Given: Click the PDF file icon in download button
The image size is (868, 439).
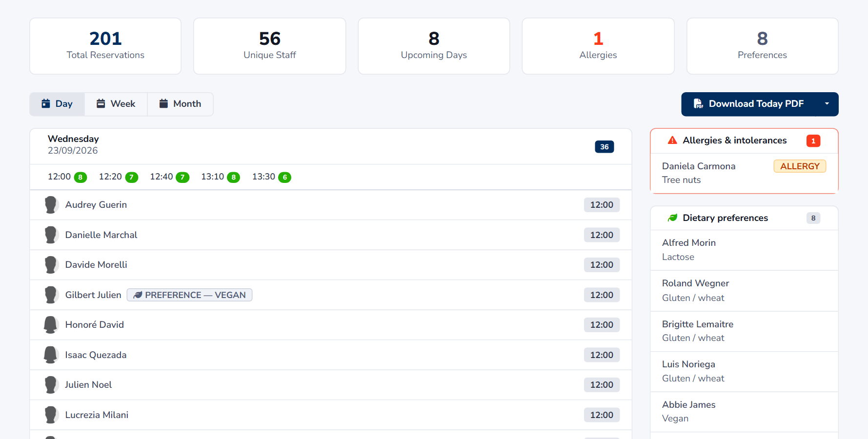Looking at the screenshot, I should click(698, 104).
